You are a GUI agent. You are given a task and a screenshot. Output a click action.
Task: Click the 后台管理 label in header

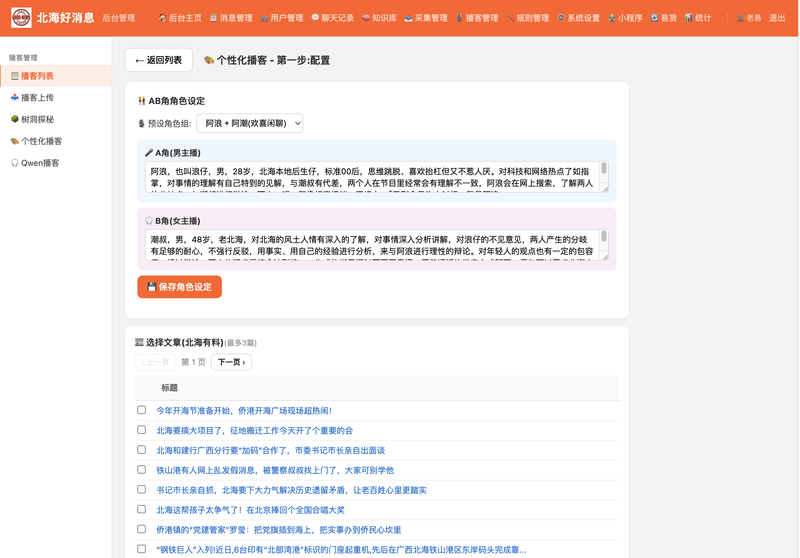pos(119,18)
